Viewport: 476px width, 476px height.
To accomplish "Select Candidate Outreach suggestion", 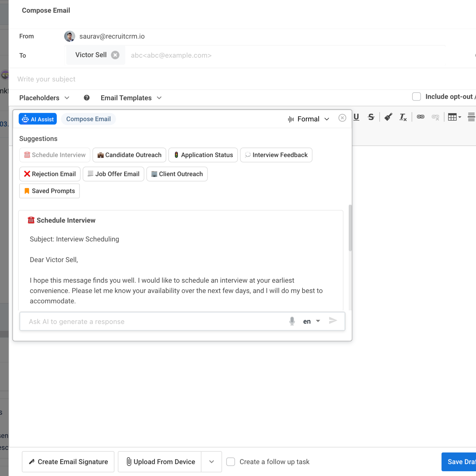I will pyautogui.click(x=129, y=155).
